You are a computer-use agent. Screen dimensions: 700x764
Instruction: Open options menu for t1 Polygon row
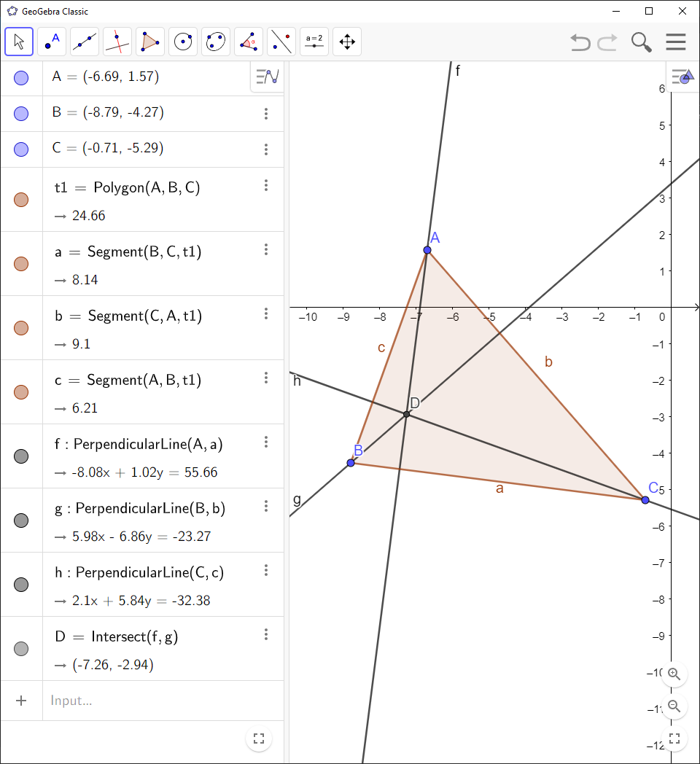click(266, 185)
